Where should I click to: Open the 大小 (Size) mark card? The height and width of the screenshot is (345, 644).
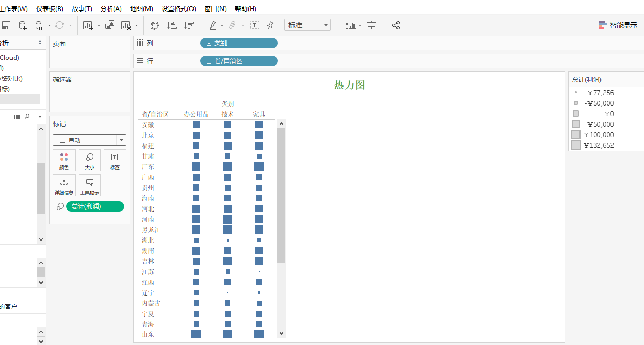coord(90,160)
